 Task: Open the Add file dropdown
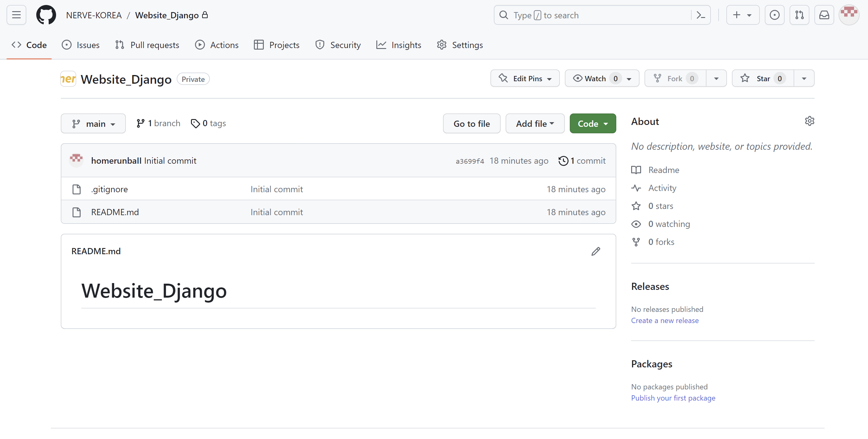(x=535, y=124)
